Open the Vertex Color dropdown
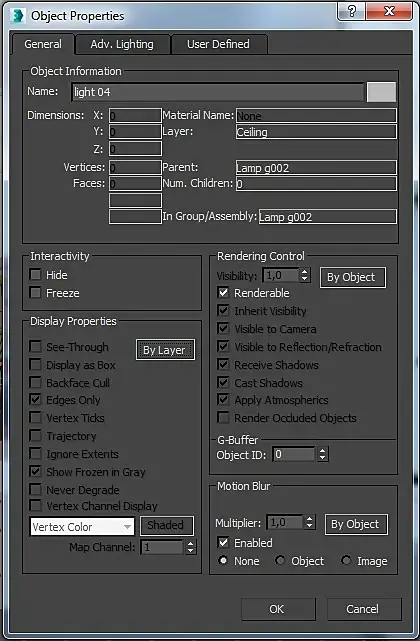The height and width of the screenshot is (641, 420). [x=82, y=527]
